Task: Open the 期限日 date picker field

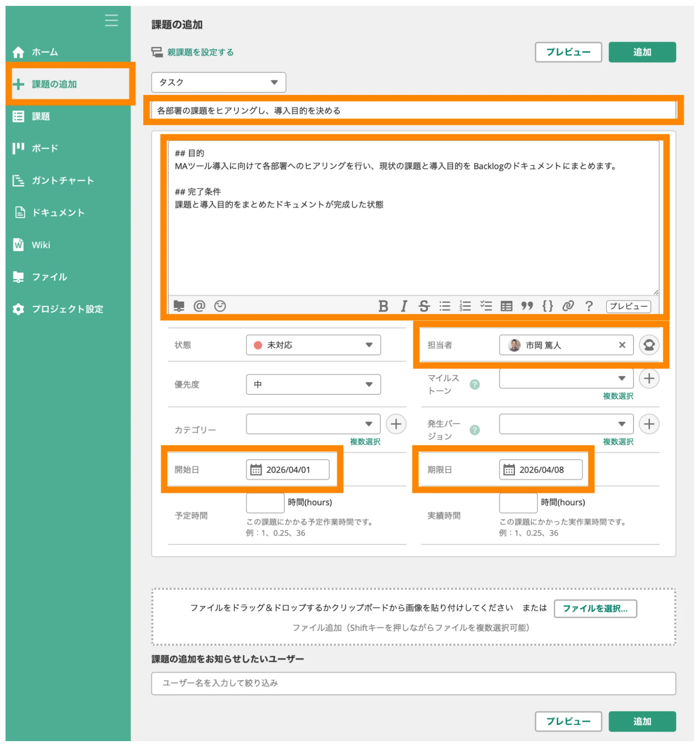Action: click(541, 470)
